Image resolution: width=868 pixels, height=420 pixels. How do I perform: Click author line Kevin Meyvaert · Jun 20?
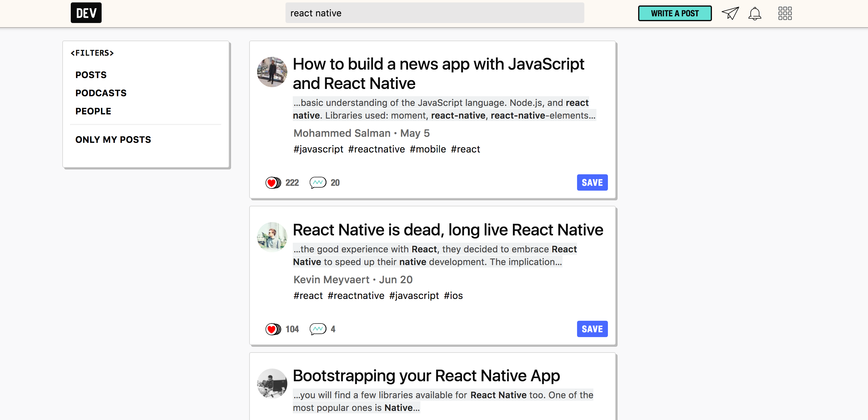coord(353,279)
